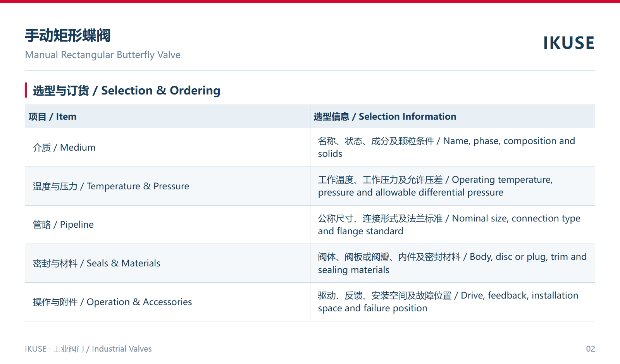The image size is (620, 364).
Task: Click the page number 02
Action: pyautogui.click(x=591, y=349)
